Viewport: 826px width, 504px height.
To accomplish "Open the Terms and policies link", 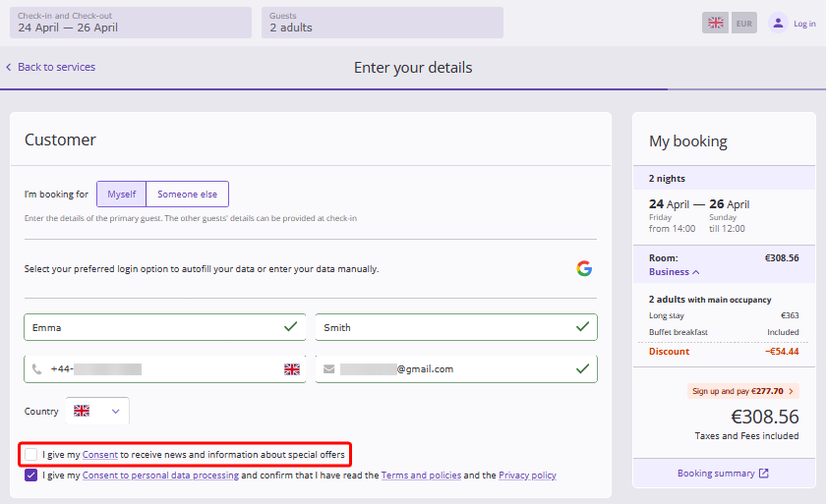I will [x=420, y=476].
